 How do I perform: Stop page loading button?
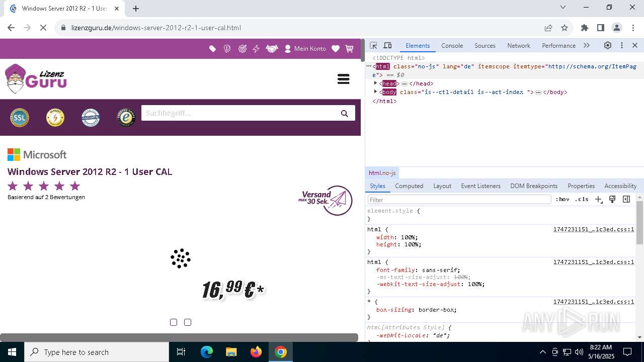(43, 28)
